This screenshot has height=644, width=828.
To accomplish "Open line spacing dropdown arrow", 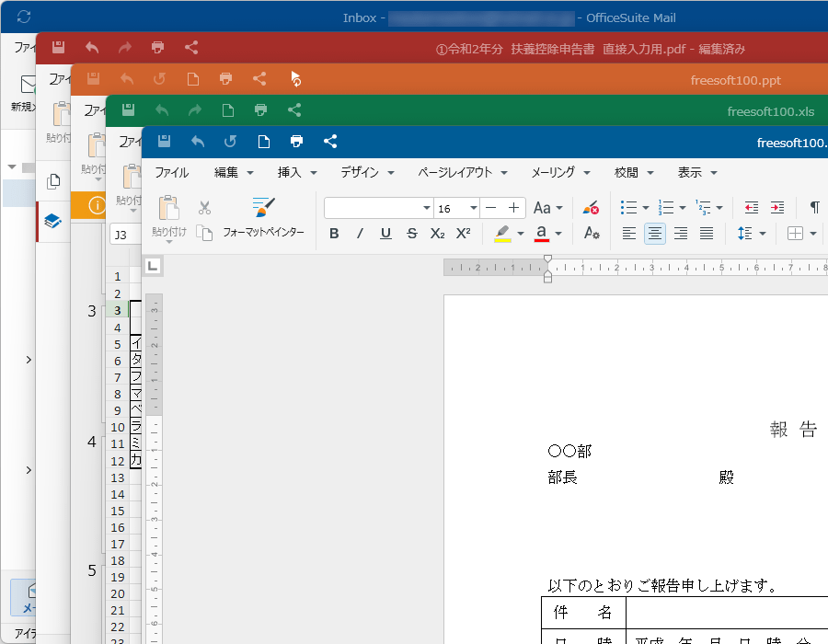I will point(762,234).
